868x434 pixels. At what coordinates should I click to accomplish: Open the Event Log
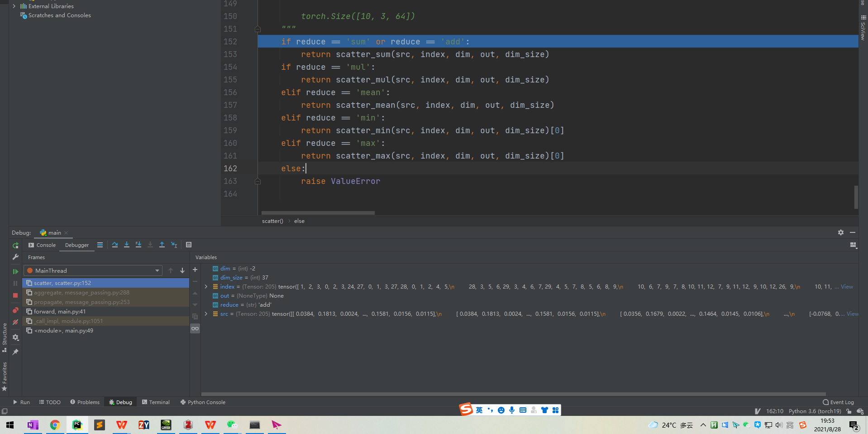pos(838,402)
